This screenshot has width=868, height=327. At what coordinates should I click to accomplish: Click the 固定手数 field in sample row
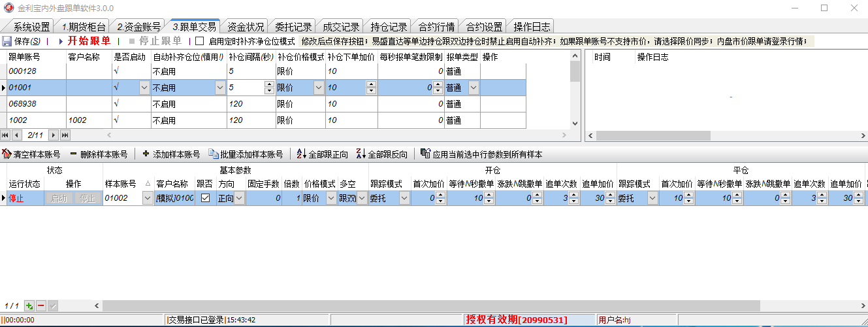264,198
